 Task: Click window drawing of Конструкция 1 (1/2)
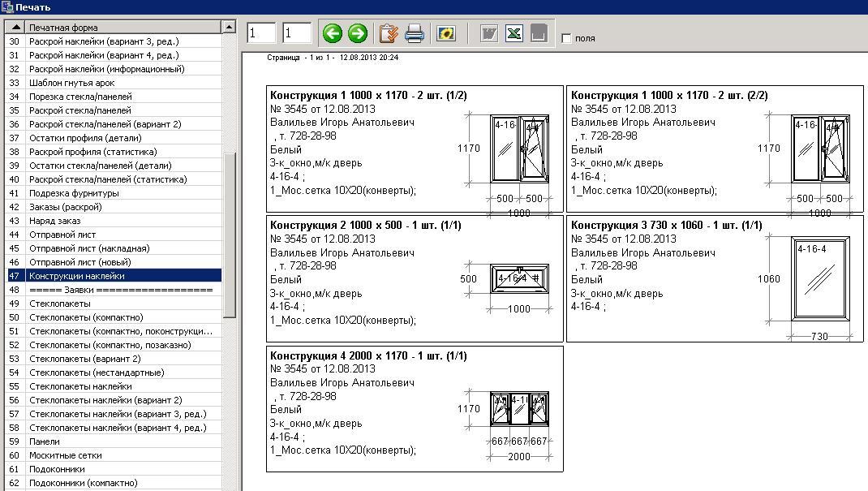coord(519,149)
